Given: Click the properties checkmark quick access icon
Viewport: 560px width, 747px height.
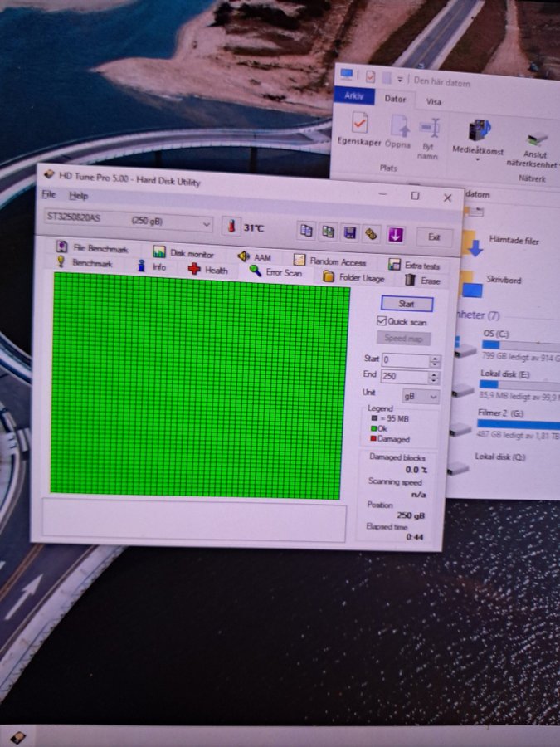Looking at the screenshot, I should point(371,76).
